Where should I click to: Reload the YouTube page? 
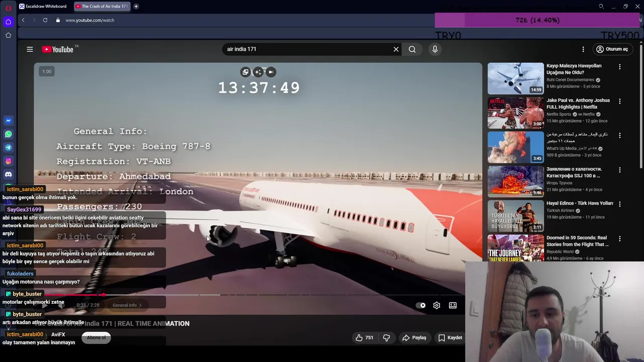[x=45, y=20]
